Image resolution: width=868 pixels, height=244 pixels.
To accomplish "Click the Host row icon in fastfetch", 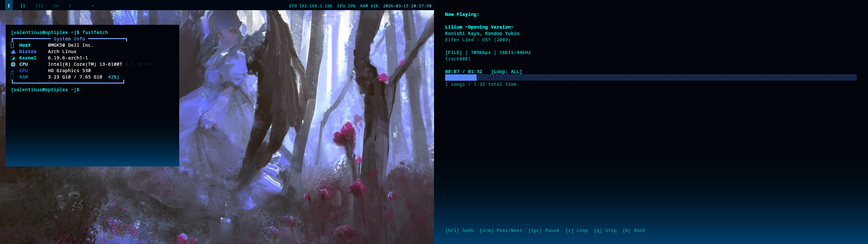I will coord(12,45).
